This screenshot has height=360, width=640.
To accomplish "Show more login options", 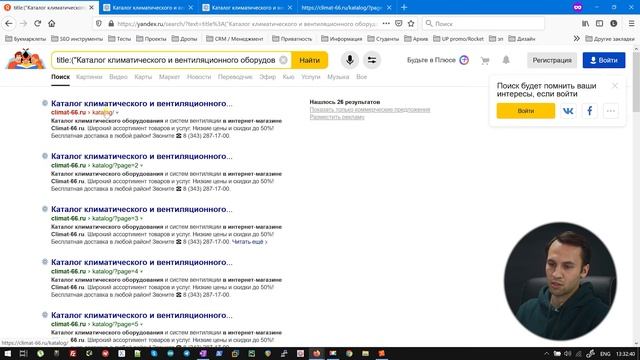I will [x=611, y=111].
